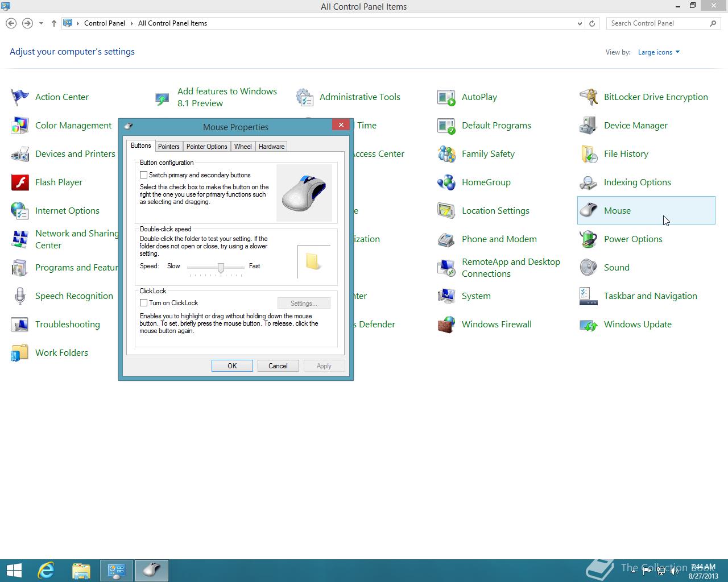This screenshot has width=728, height=582.
Task: Switch to Mouse Properties taskbar button
Action: (x=151, y=570)
